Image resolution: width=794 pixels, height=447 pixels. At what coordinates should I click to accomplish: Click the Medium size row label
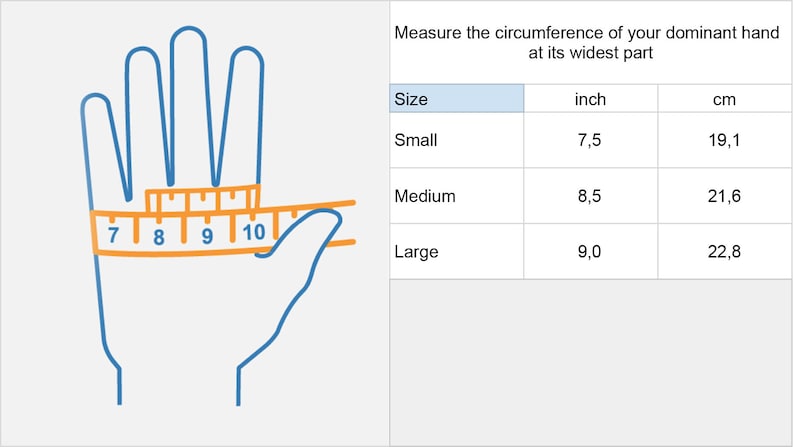pyautogui.click(x=425, y=196)
